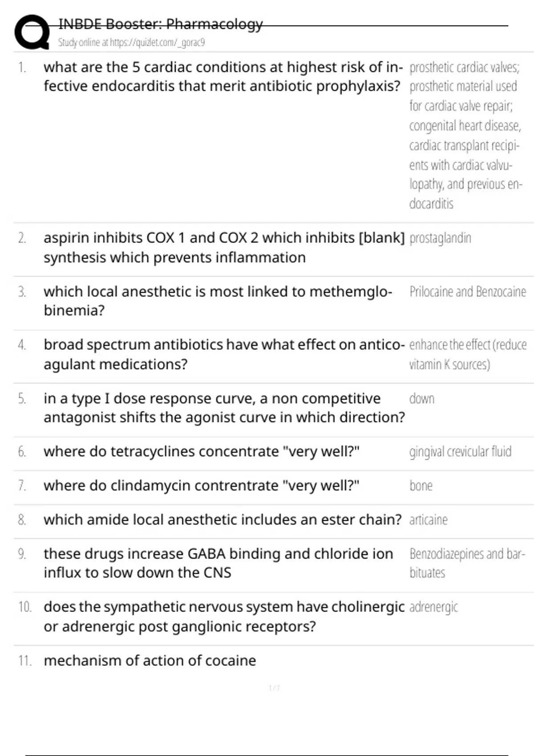This screenshot has width=534, height=756.
Task: Click the "gingival crevicular fluid" answer
Action: tap(460, 451)
